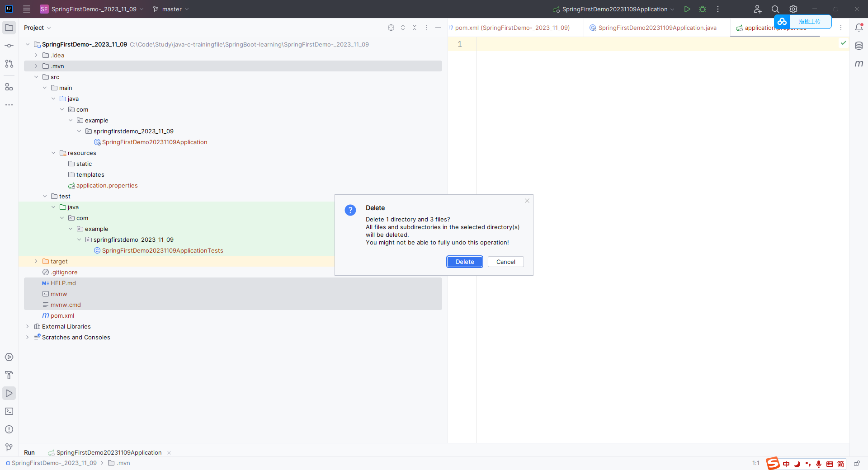Expand selected nodes in Project tree
The width and height of the screenshot is (868, 470).
(403, 28)
